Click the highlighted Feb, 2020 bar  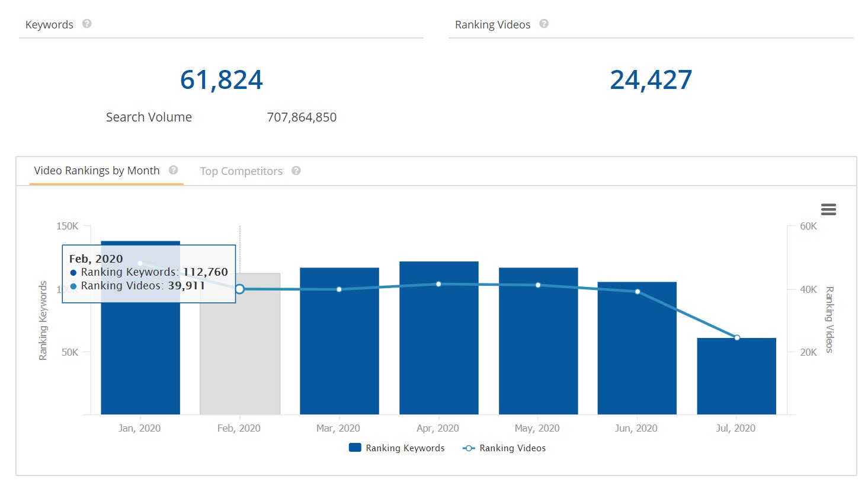240,344
